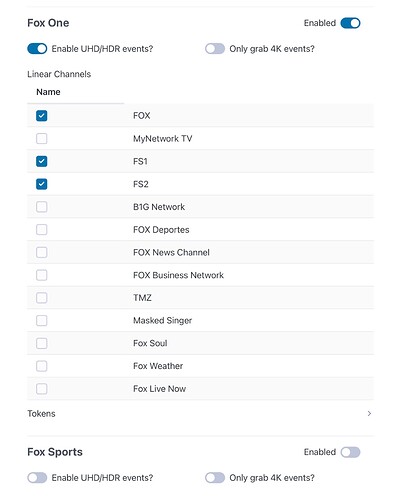Image resolution: width=395 pixels, height=500 pixels.
Task: Click the Name column header
Action: click(x=48, y=92)
